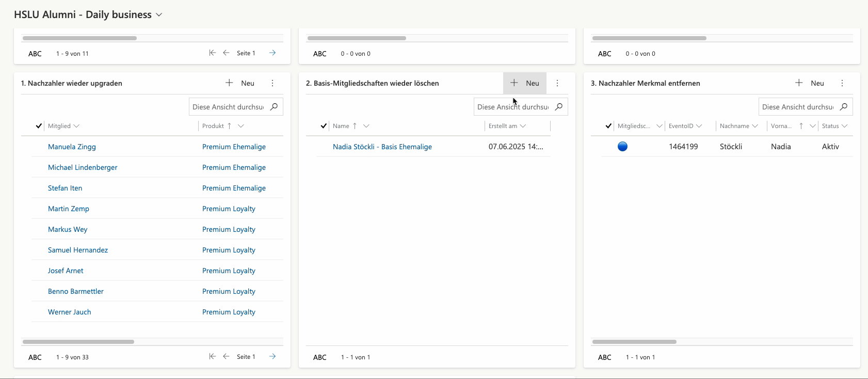
Task: Expand HSLU Alumni - Daily business dashboard selector
Action: [x=159, y=15]
